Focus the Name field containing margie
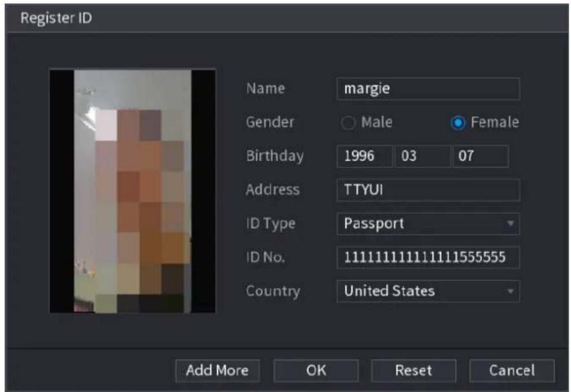This screenshot has width=571, height=392. pyautogui.click(x=428, y=89)
